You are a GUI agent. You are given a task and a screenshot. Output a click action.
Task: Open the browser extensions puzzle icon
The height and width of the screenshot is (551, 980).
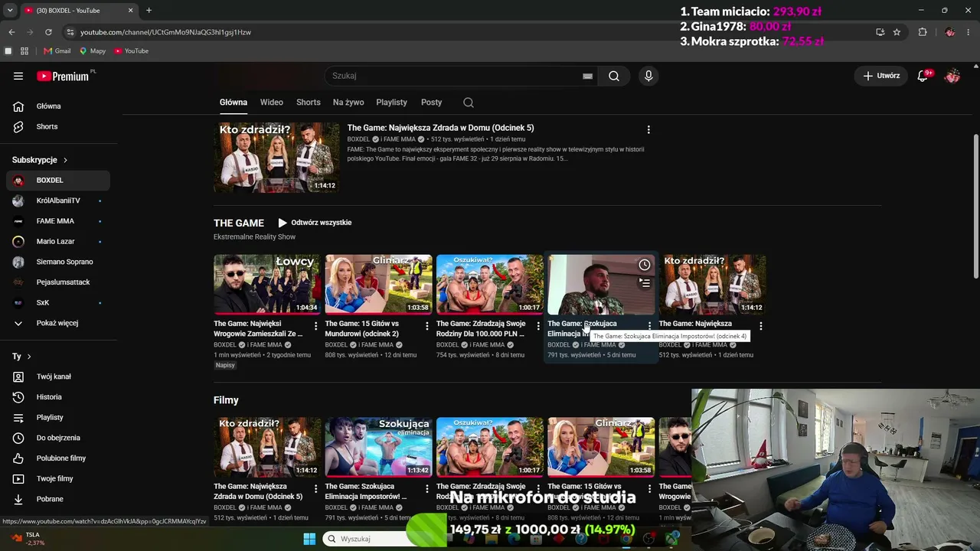click(x=923, y=32)
